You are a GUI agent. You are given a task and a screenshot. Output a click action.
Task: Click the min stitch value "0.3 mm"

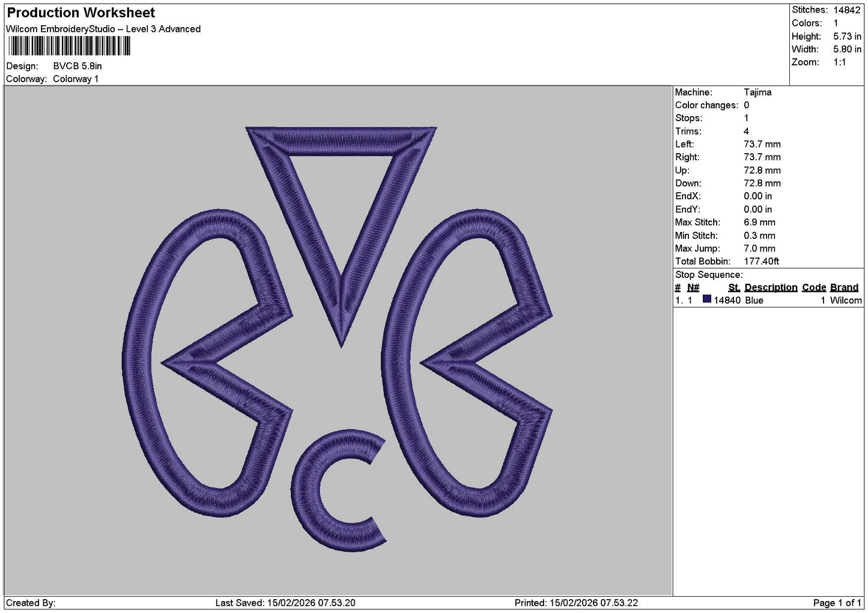pos(759,236)
